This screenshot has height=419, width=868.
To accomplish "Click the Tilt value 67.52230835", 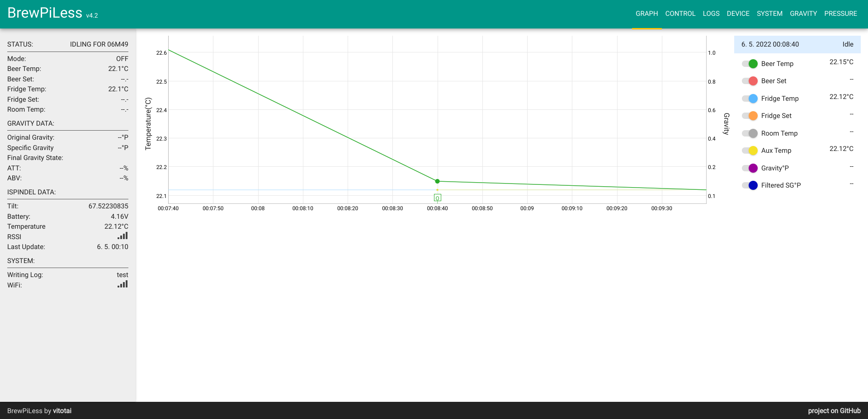I will tap(108, 206).
